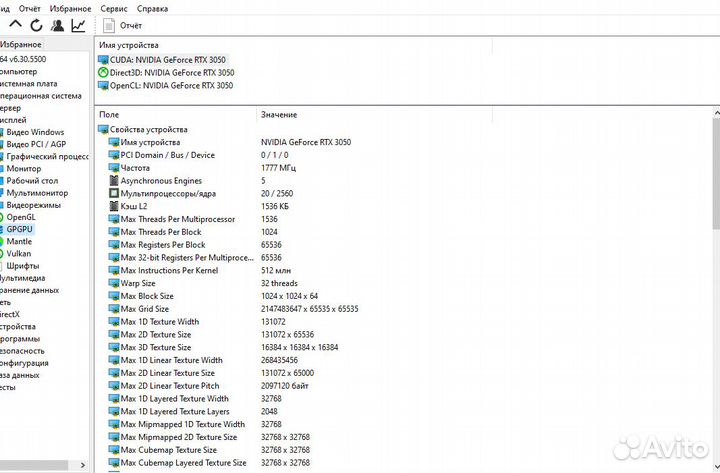Click the Имя устройства field row icon
The height and width of the screenshot is (473, 720).
[x=113, y=142]
